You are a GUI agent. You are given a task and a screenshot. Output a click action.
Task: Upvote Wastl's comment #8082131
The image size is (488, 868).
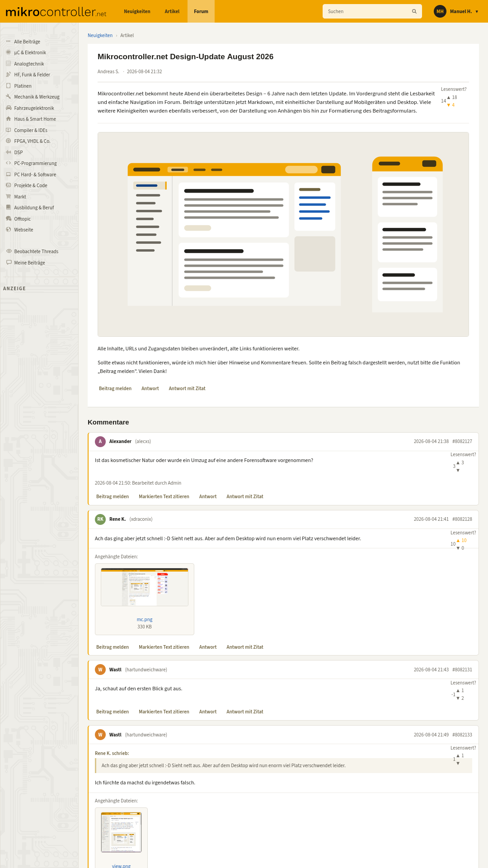[458, 690]
